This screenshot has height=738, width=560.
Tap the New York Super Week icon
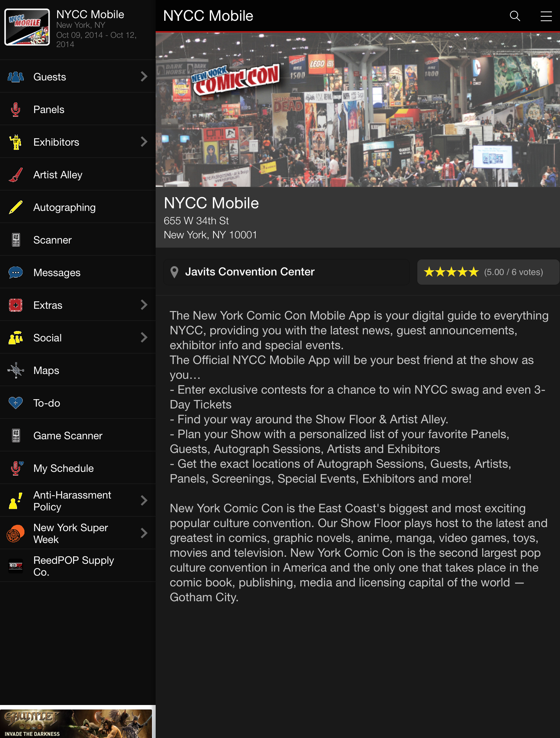(16, 533)
